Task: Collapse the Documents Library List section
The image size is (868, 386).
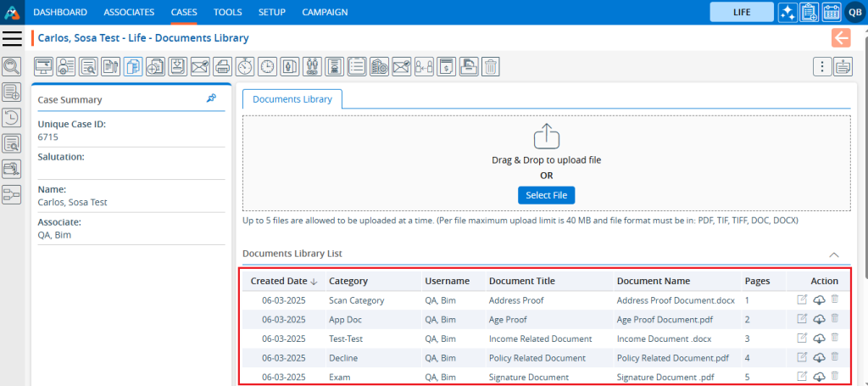Action: click(x=834, y=254)
